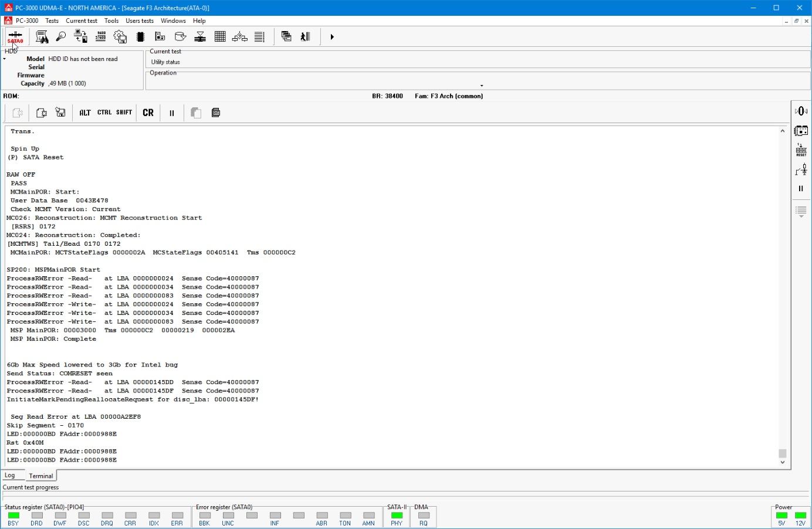Click the RESET icon in right sidebar

click(x=801, y=150)
